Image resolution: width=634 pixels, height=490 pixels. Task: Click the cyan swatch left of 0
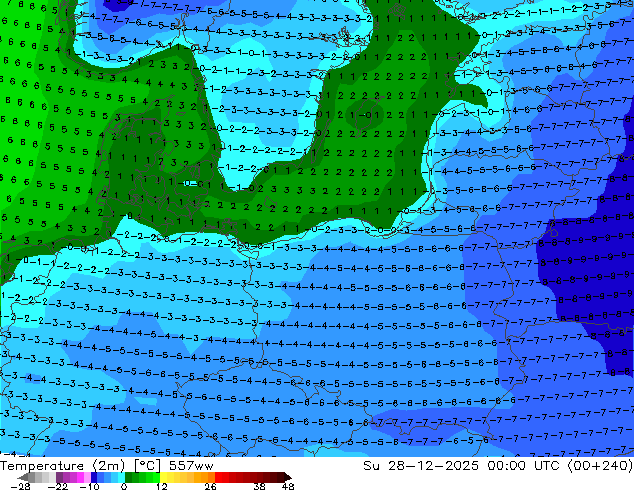[121, 477]
